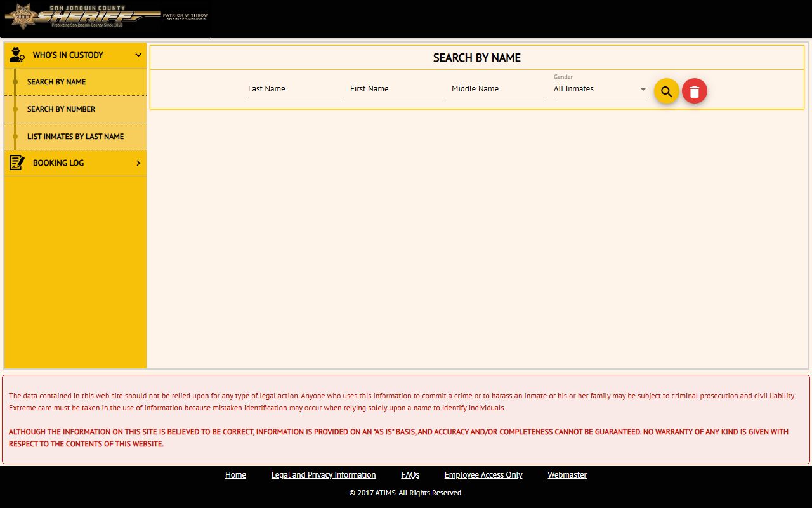Screen dimensions: 812x508
Task: Click the red trash clear button
Action: (695, 91)
